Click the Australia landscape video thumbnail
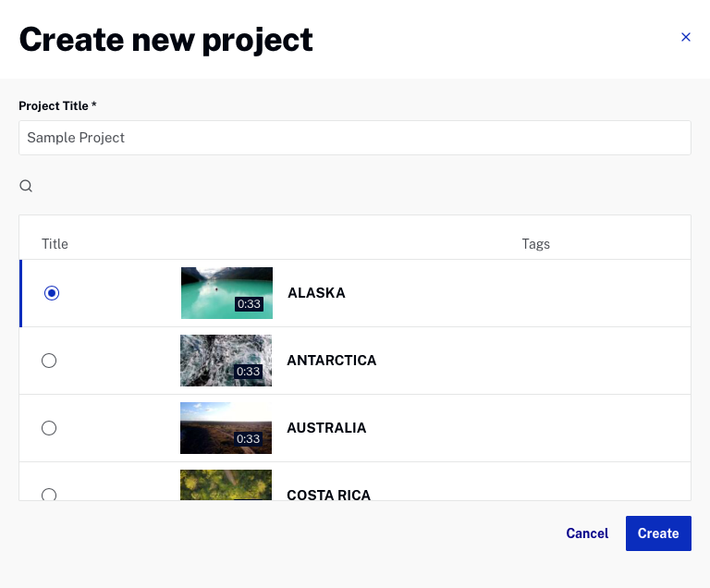The image size is (710, 588). [x=226, y=428]
